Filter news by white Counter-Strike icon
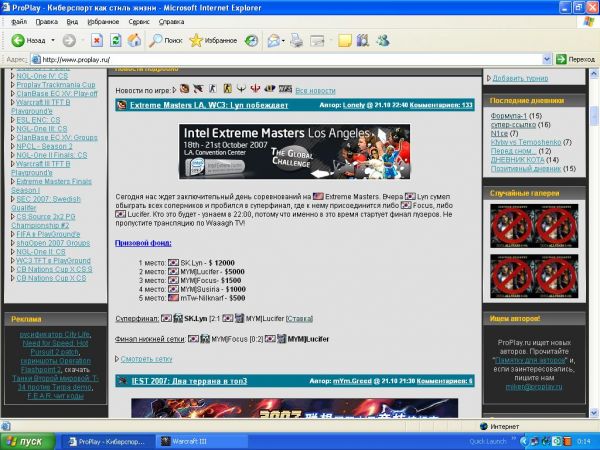 pos(213,89)
